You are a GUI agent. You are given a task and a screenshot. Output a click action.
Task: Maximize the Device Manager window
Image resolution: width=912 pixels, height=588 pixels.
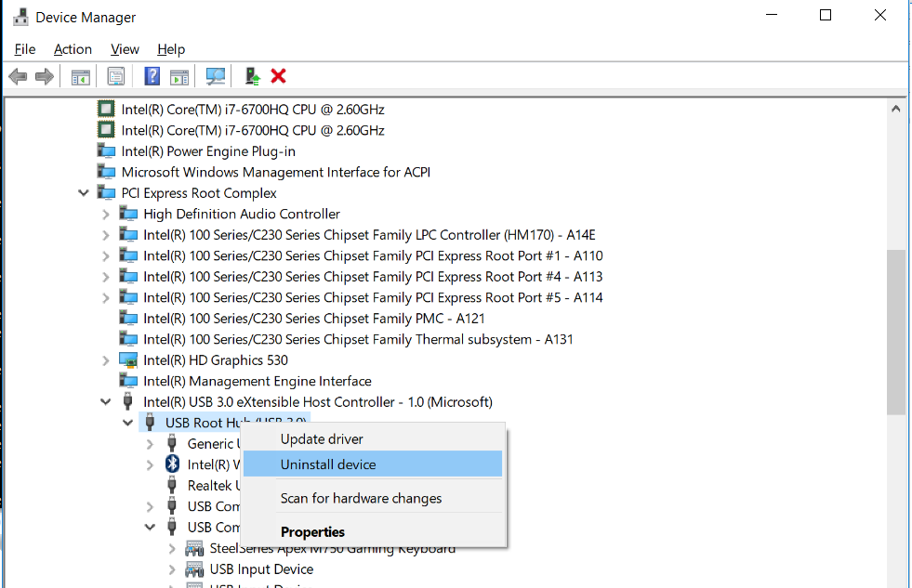pyautogui.click(x=826, y=16)
